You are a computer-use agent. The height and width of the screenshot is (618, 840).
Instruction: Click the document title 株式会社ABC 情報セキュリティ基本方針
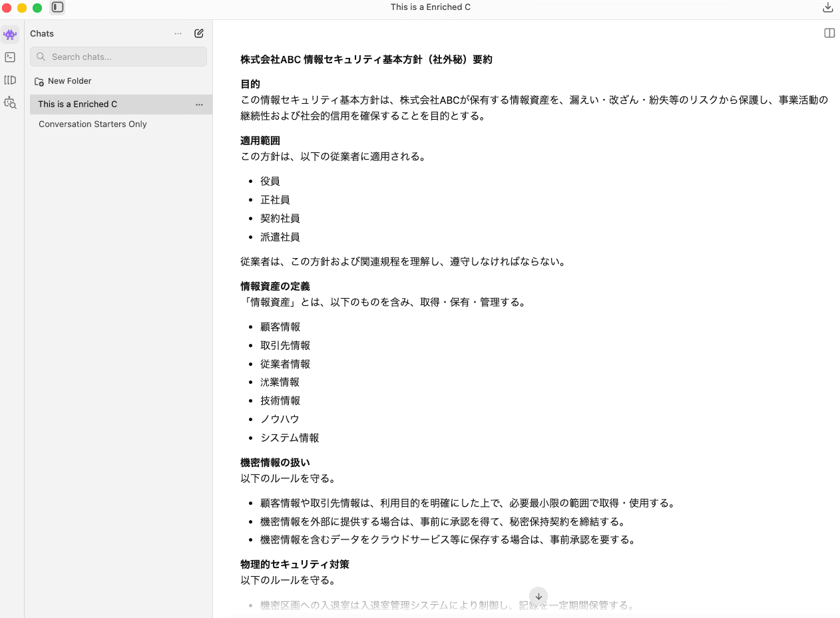[x=366, y=59]
